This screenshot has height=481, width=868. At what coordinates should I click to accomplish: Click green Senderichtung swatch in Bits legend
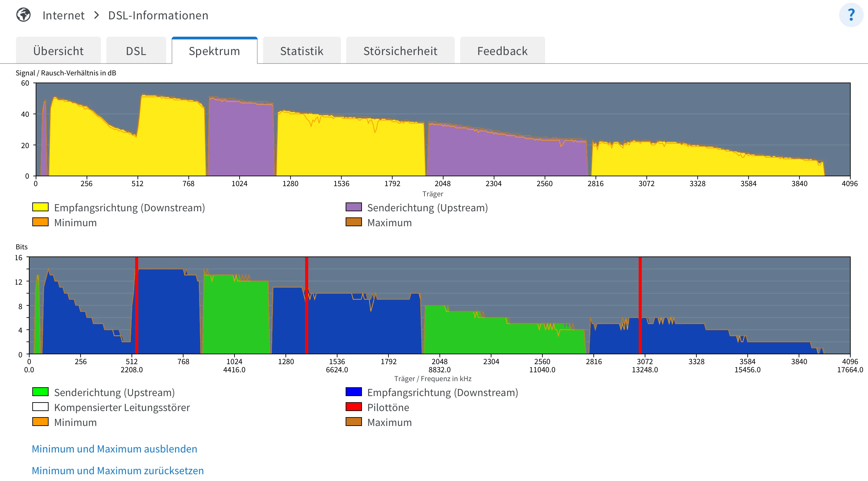(40, 392)
